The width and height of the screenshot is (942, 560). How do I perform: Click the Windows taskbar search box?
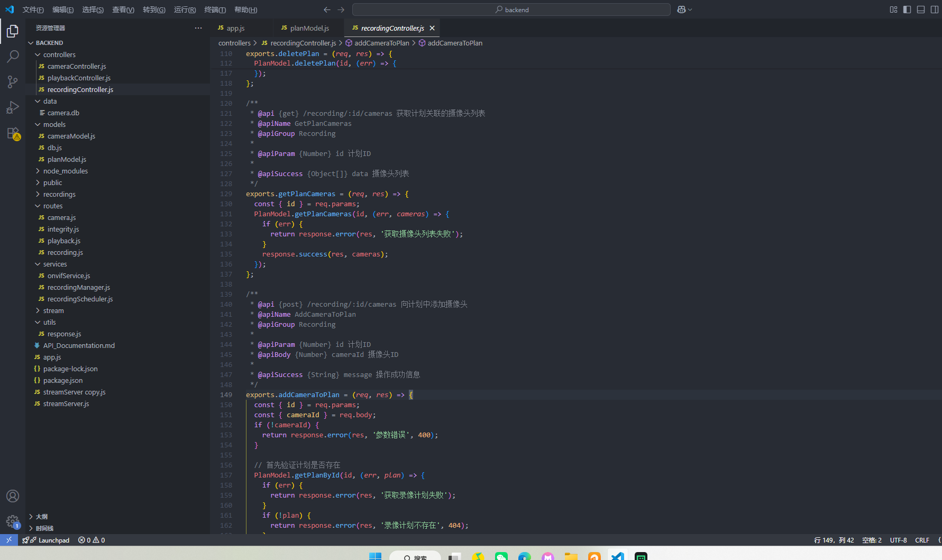415,556
